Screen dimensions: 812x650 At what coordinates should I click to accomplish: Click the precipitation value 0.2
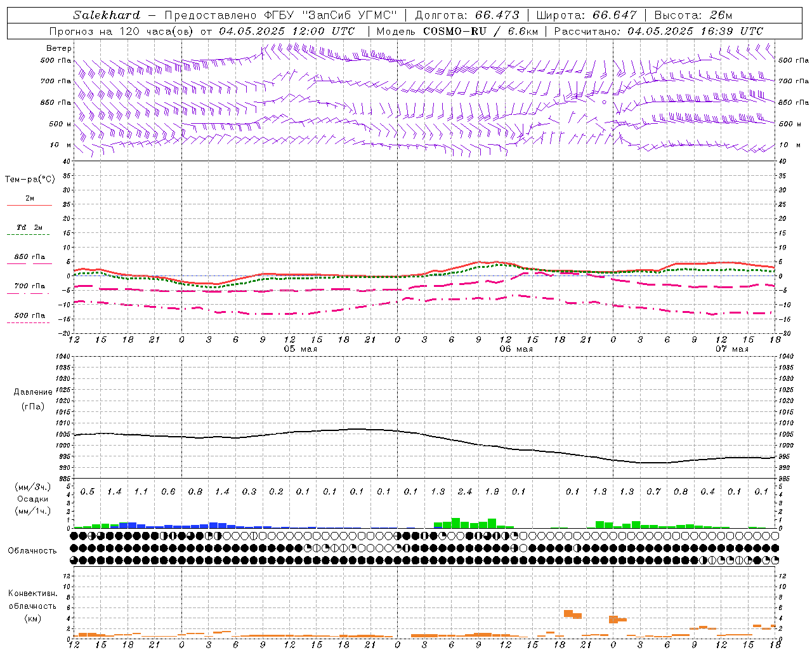(x=276, y=492)
